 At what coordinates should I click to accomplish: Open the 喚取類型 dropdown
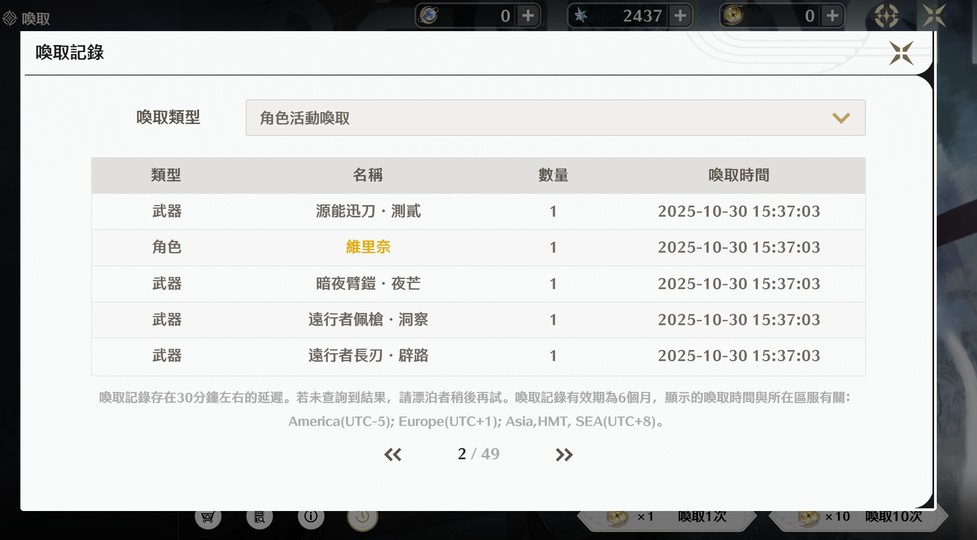(555, 118)
